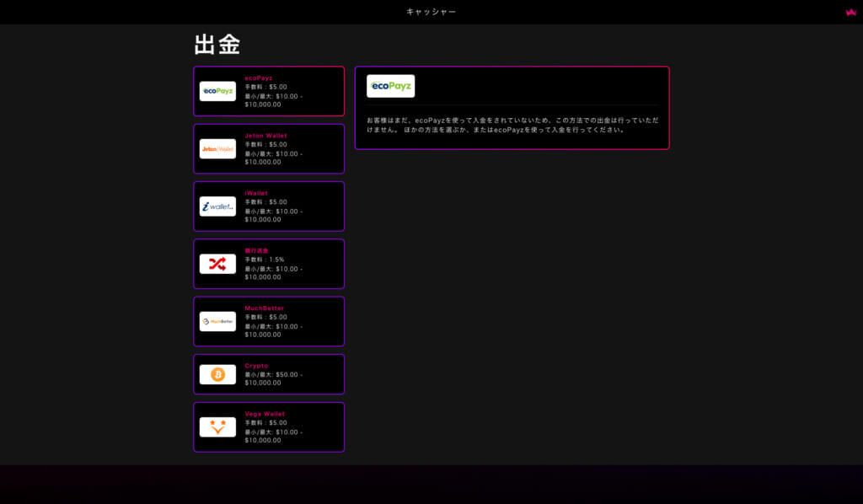Click the ecoPayz 手数料 $5.00 fee text
Screen dimensions: 863x504
point(265,87)
